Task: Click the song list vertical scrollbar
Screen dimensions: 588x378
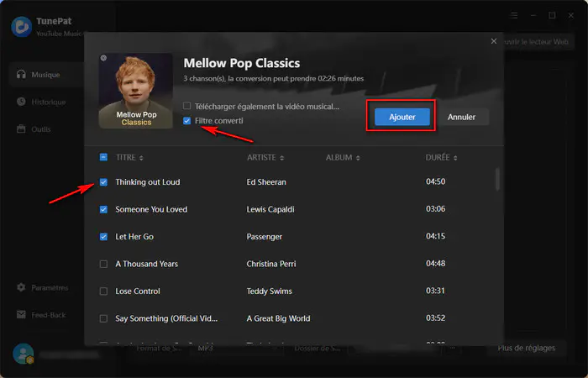Action: click(497, 179)
